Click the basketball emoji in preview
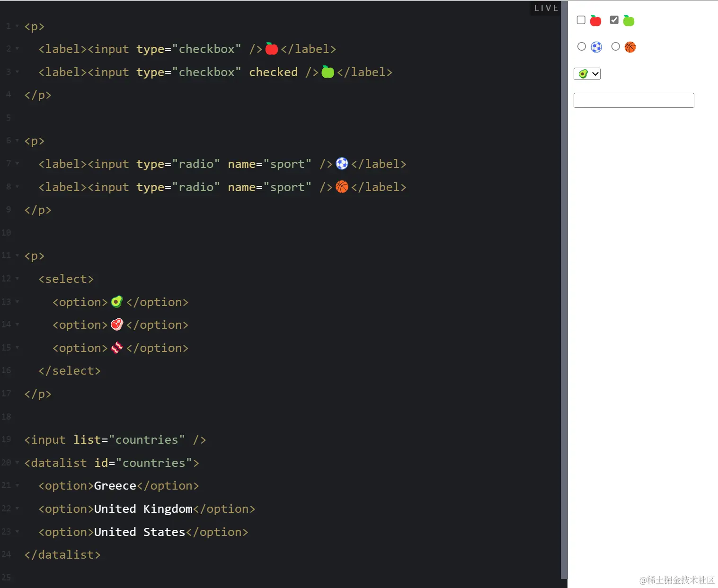718x588 pixels. coord(630,47)
